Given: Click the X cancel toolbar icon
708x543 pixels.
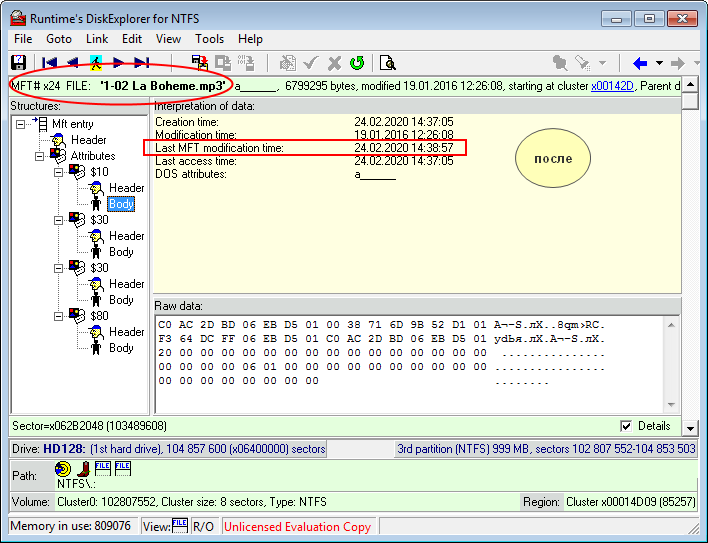Looking at the screenshot, I should [x=334, y=63].
